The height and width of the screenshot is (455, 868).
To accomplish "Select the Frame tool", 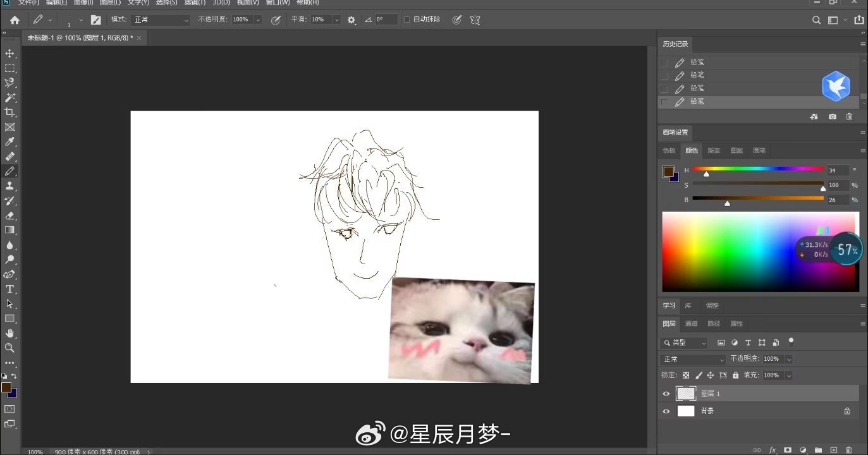I will click(9, 127).
